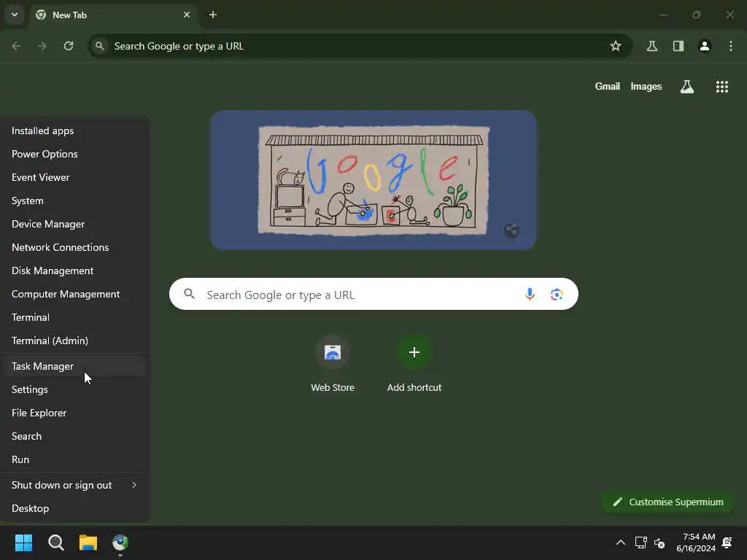747x560 pixels.
Task: Open File Explorer from the taskbar
Action: (x=88, y=542)
